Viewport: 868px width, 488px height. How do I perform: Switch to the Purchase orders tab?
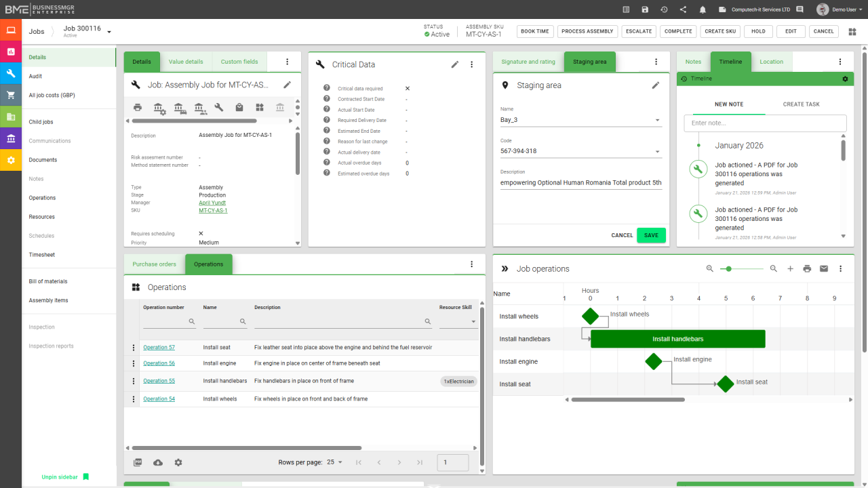pyautogui.click(x=154, y=264)
